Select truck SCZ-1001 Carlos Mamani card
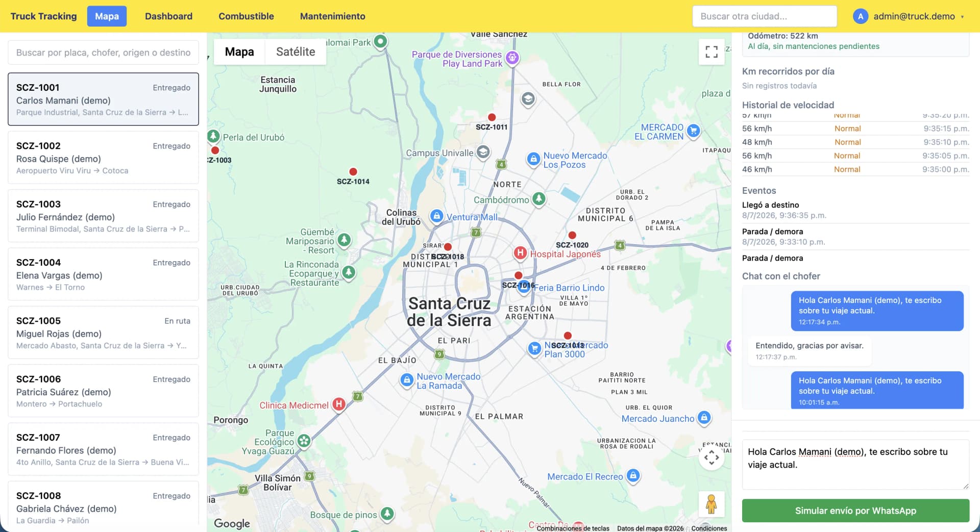This screenshot has width=980, height=532. point(103,99)
